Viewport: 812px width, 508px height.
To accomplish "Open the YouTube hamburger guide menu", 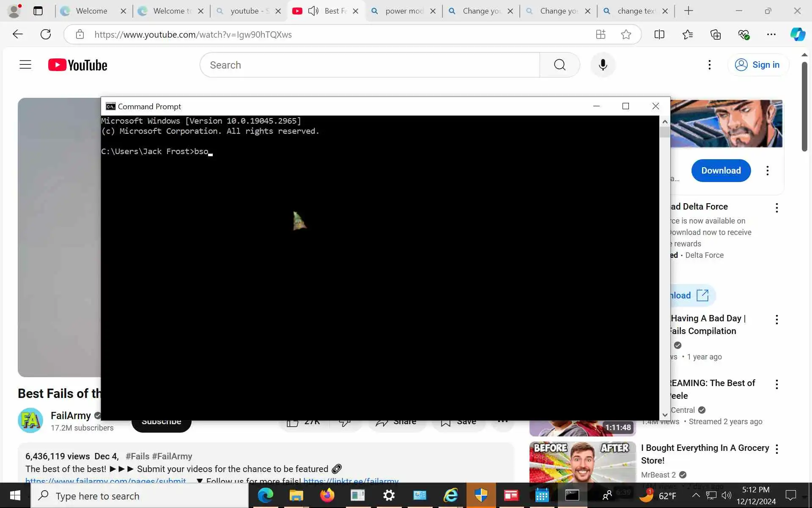I will (25, 65).
